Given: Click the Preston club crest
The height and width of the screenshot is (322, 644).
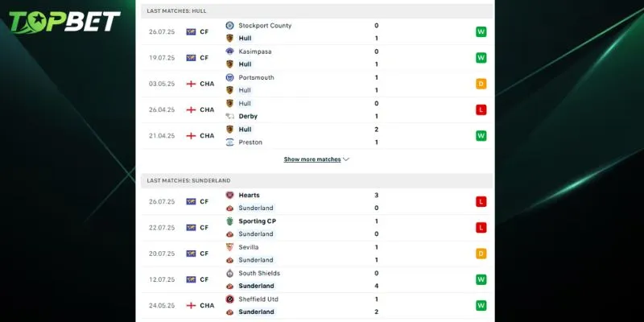Looking at the screenshot, I should 229,142.
